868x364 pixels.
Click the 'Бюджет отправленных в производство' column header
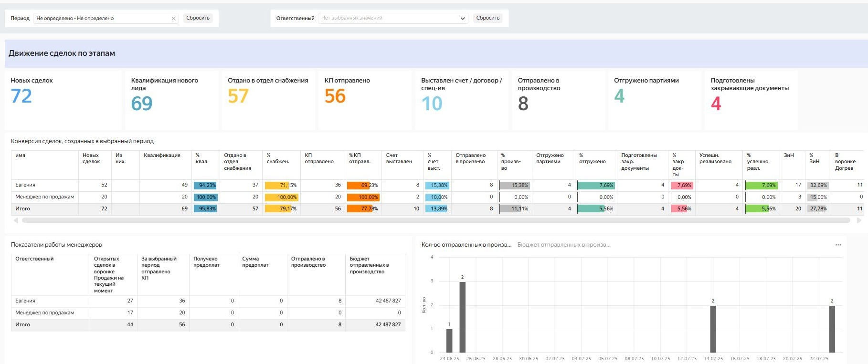[x=369, y=265]
